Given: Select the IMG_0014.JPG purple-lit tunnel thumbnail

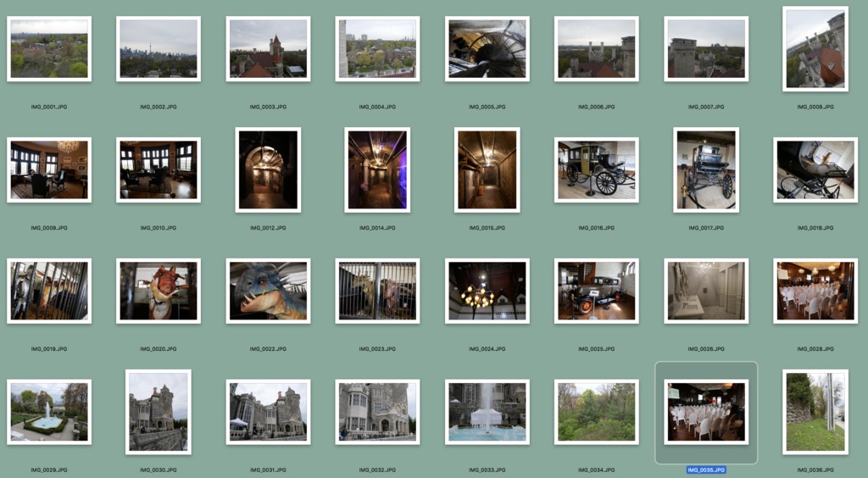Looking at the screenshot, I should (377, 170).
